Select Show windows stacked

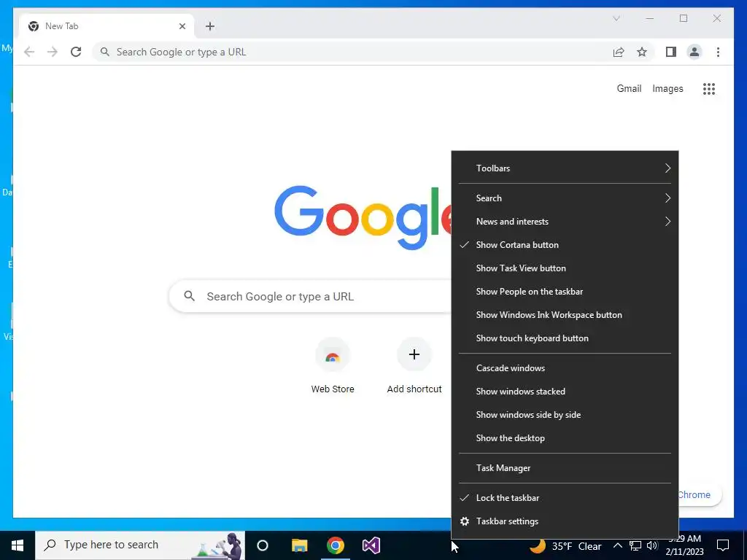565,392
